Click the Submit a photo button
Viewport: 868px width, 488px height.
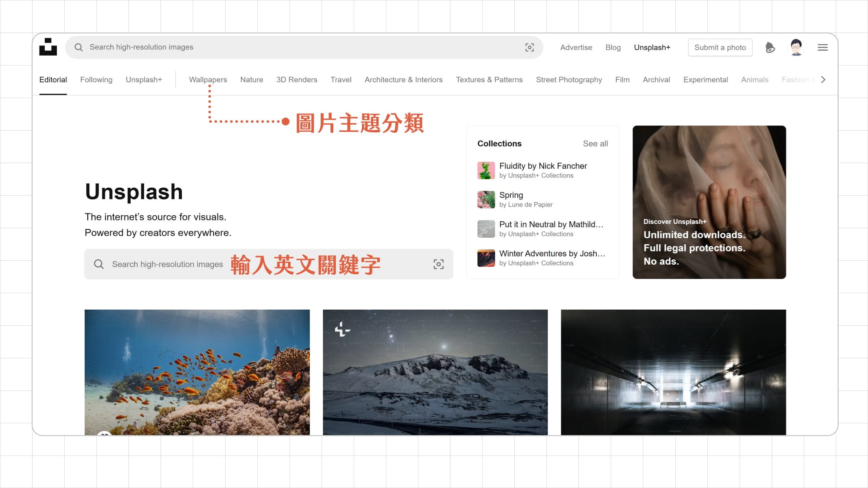point(720,47)
